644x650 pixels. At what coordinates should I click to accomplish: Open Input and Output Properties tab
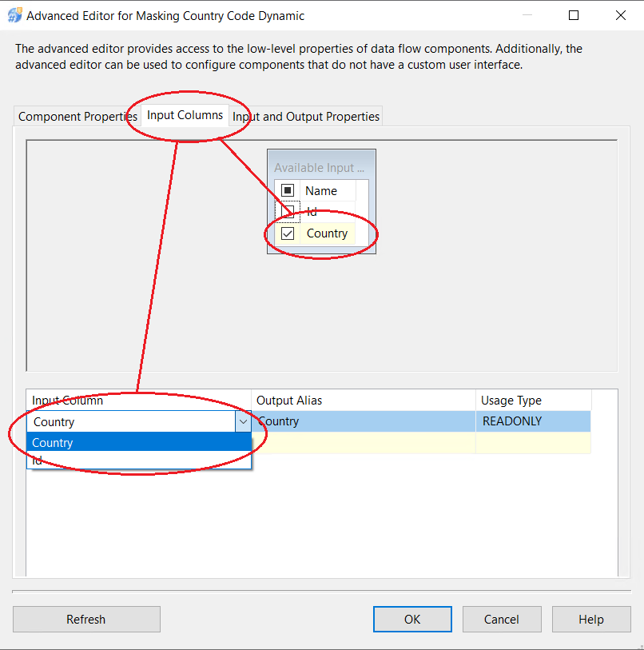[x=306, y=117]
